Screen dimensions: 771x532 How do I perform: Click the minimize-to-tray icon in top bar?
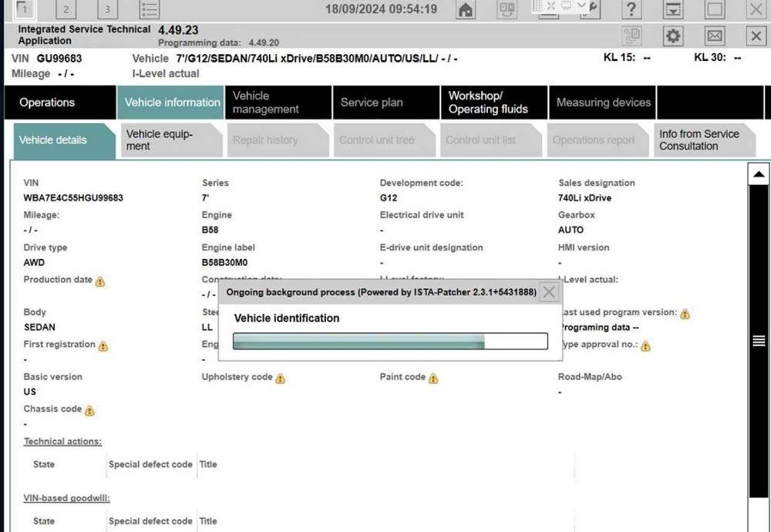(673, 9)
